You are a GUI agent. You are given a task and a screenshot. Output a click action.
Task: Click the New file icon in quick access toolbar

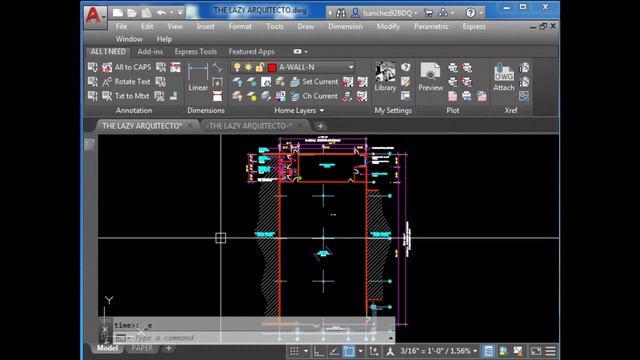[118, 13]
